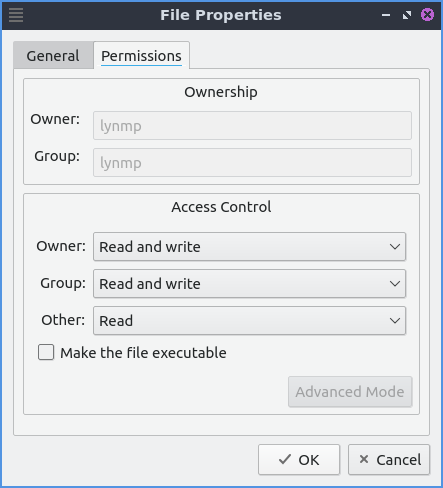Minimize the File Properties window

pyautogui.click(x=386, y=15)
